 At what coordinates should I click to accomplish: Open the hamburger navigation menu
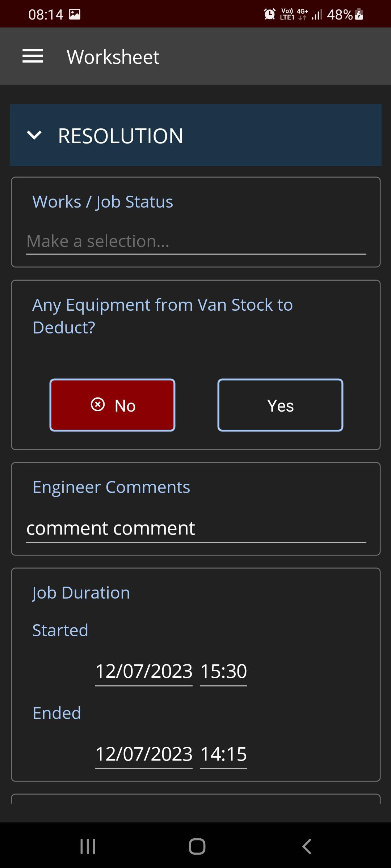coord(33,56)
